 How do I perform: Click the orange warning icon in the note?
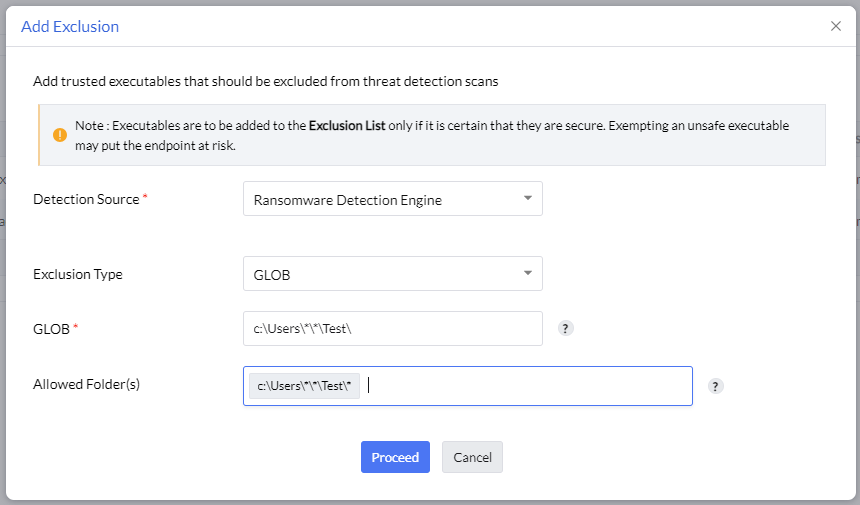pyautogui.click(x=60, y=135)
